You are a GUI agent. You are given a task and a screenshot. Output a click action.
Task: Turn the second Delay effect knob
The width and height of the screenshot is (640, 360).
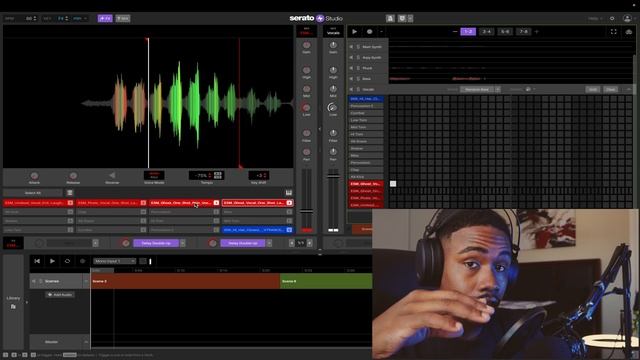[213, 243]
